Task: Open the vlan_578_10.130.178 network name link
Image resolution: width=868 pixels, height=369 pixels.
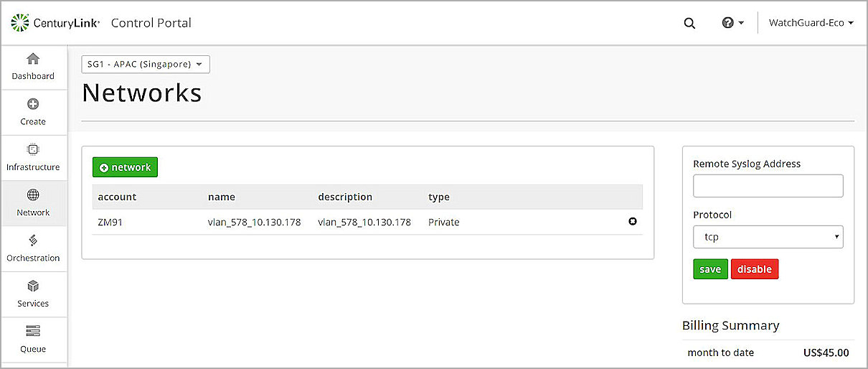Action: point(254,223)
